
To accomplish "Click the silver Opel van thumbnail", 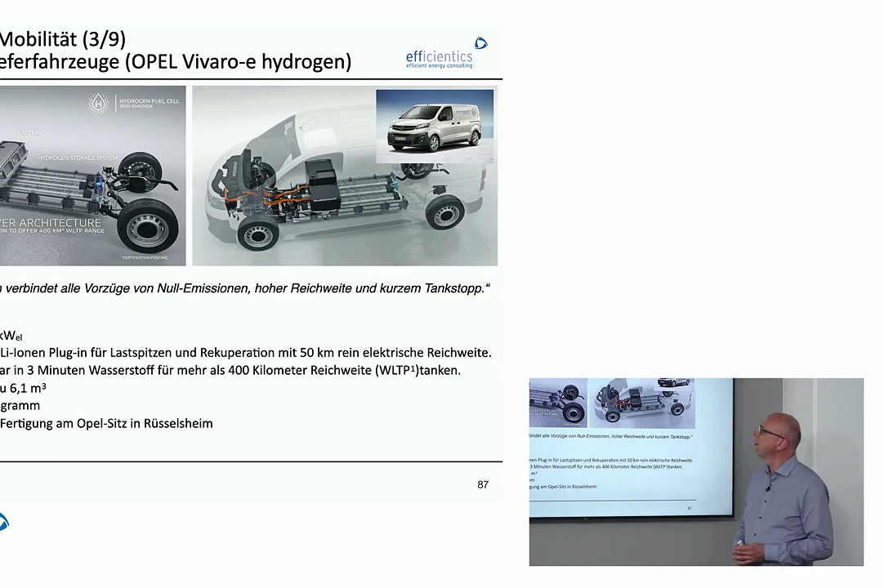I will pyautogui.click(x=435, y=124).
